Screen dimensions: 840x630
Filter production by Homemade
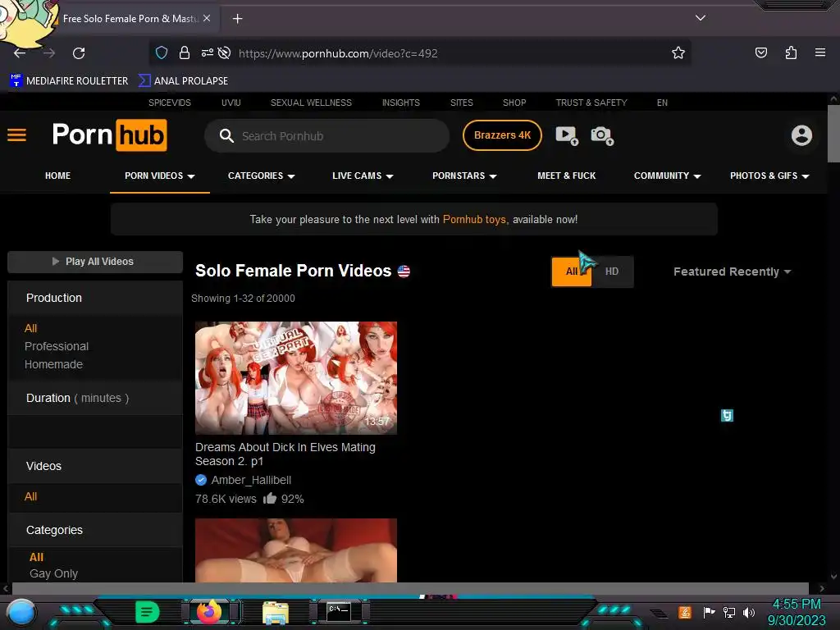point(53,364)
